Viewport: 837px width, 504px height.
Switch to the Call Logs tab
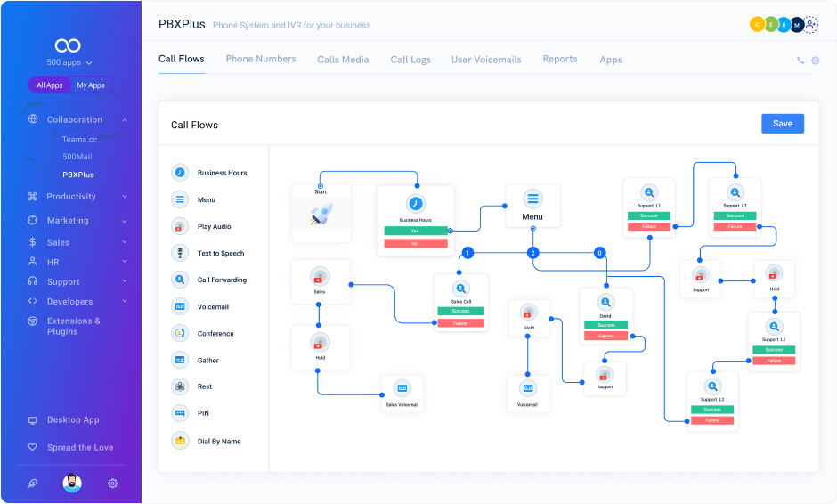[x=410, y=60]
